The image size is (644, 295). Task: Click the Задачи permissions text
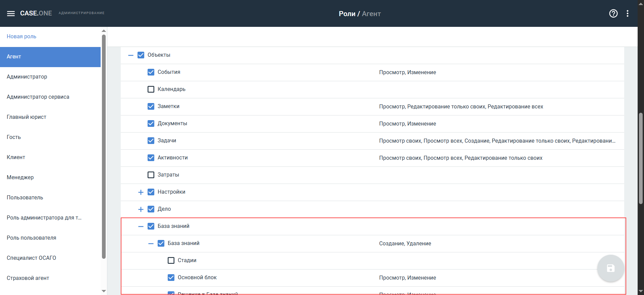coord(497,141)
